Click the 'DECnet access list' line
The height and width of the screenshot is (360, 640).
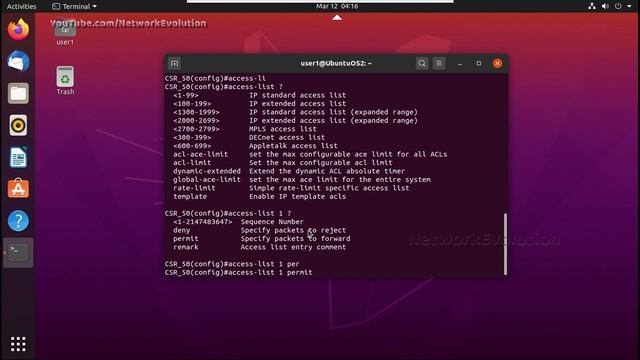[x=249, y=138]
